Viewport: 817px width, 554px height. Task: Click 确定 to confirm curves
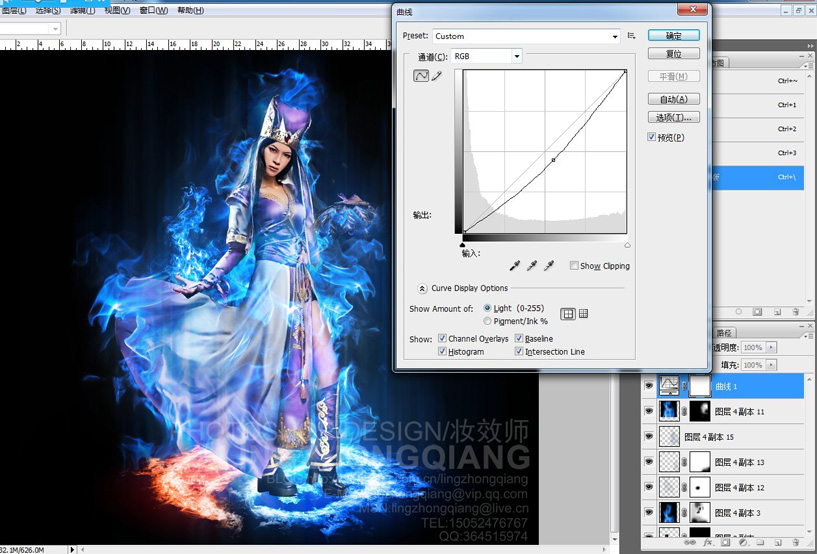pyautogui.click(x=674, y=35)
